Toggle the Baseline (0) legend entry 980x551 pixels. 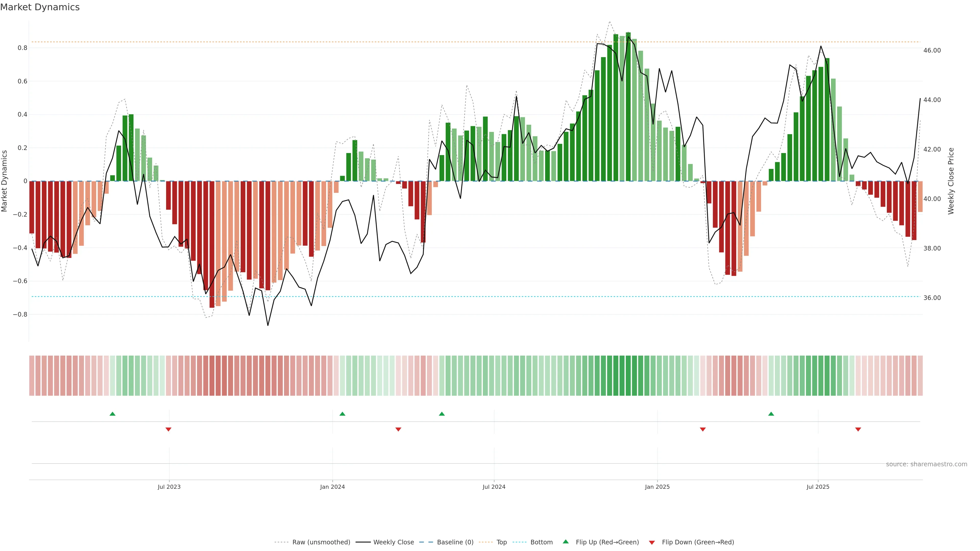coord(455,542)
